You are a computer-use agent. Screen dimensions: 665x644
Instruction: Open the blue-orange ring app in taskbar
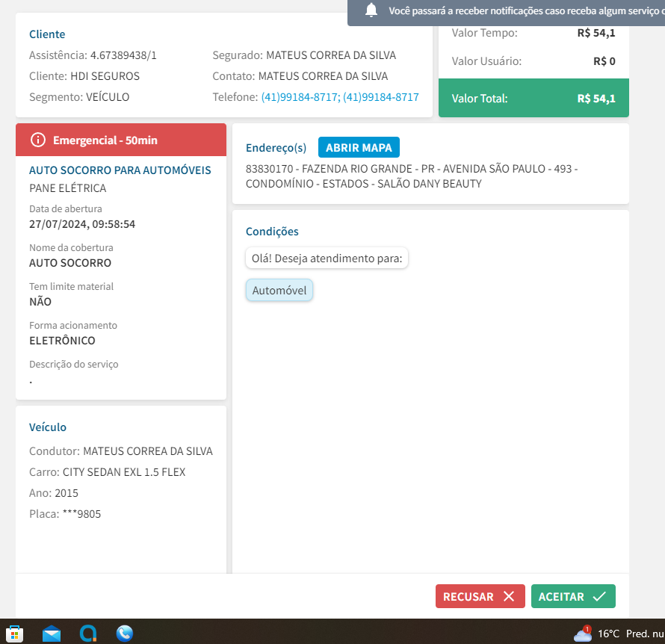88,634
